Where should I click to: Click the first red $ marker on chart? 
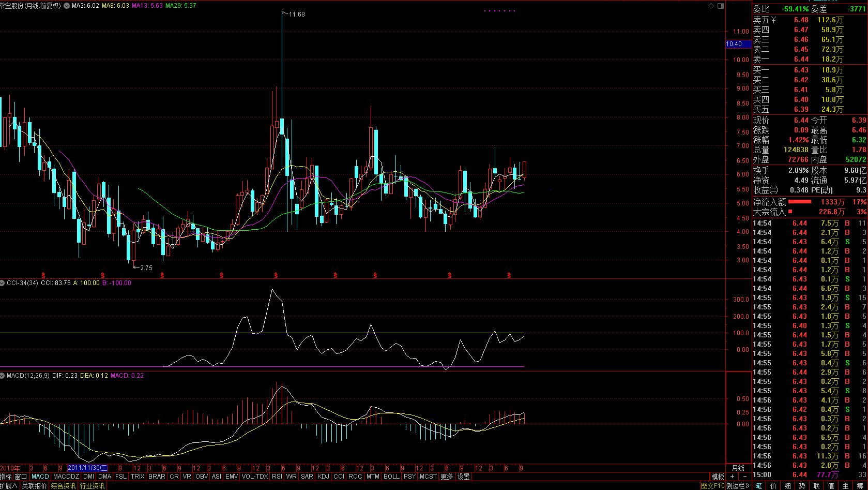coord(43,275)
